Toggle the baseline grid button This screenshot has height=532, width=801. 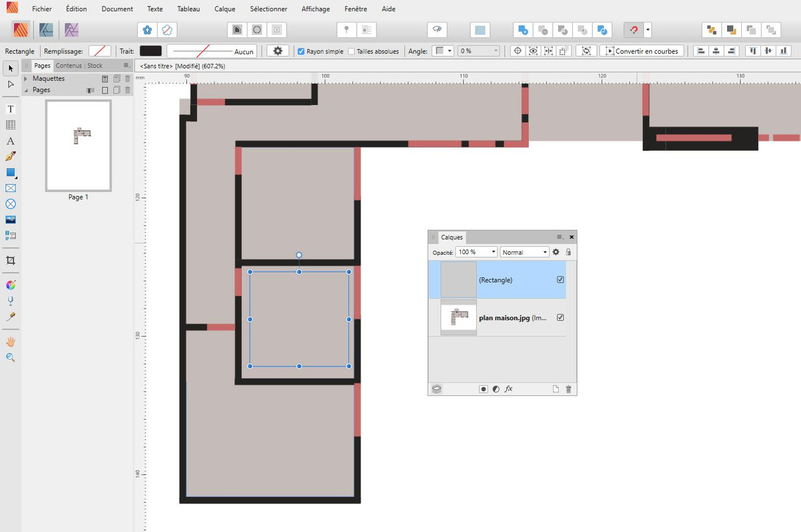[x=480, y=30]
